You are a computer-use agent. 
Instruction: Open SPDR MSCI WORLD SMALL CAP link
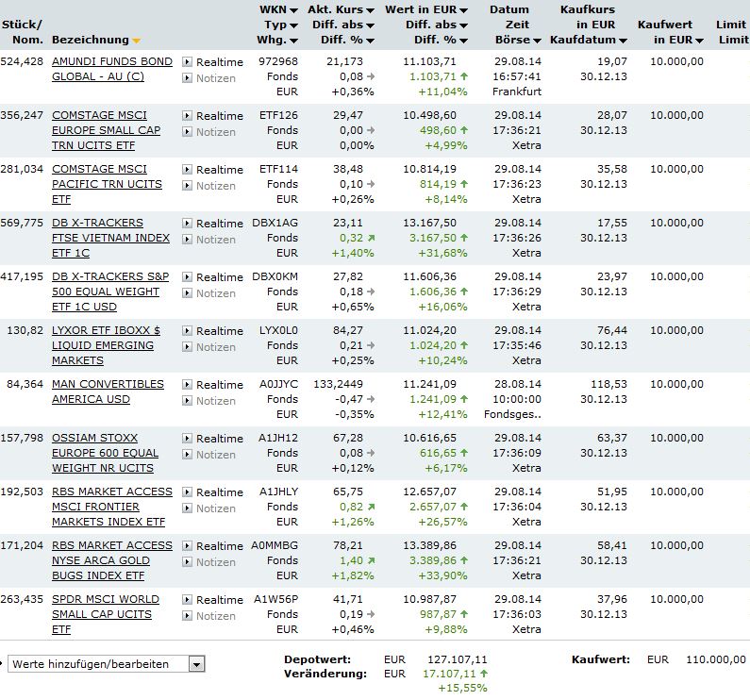click(106, 614)
